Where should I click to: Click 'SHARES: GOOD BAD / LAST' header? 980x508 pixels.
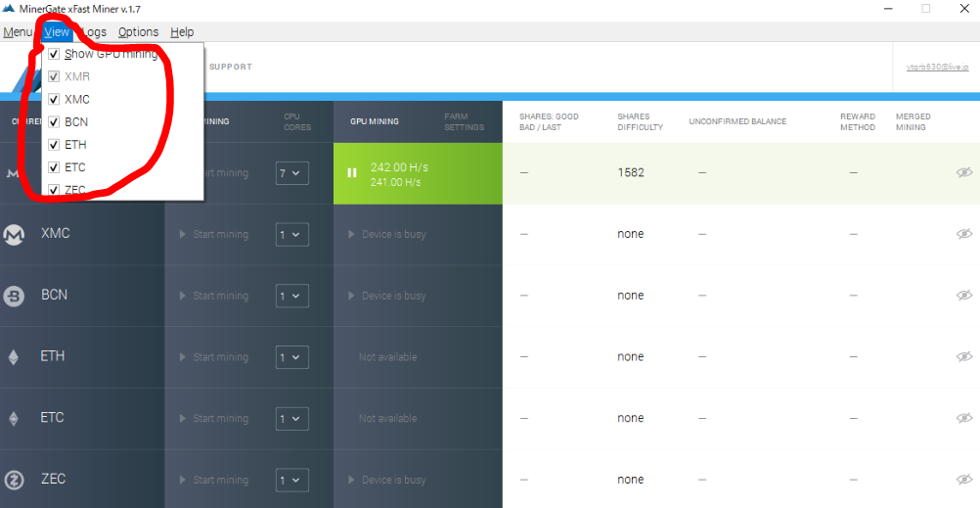point(549,122)
